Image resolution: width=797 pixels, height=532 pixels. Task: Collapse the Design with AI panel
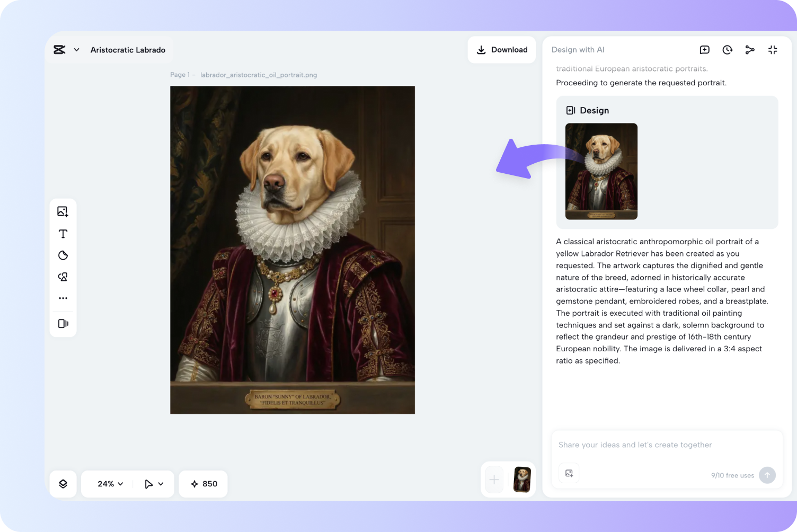tap(773, 49)
